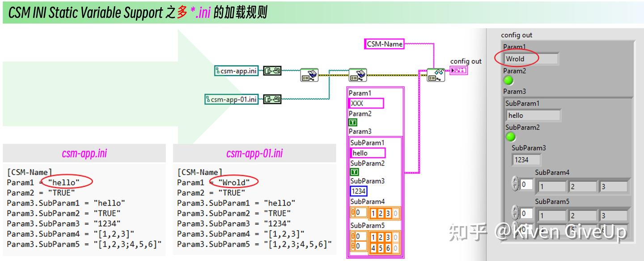Click the config out cluster label on front panel
The height and width of the screenshot is (261, 644).
[517, 35]
